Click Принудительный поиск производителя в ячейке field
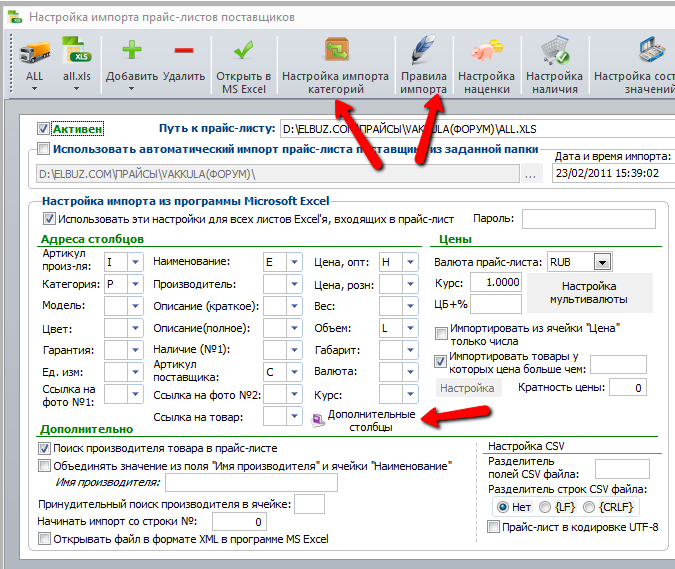 tap(310, 504)
